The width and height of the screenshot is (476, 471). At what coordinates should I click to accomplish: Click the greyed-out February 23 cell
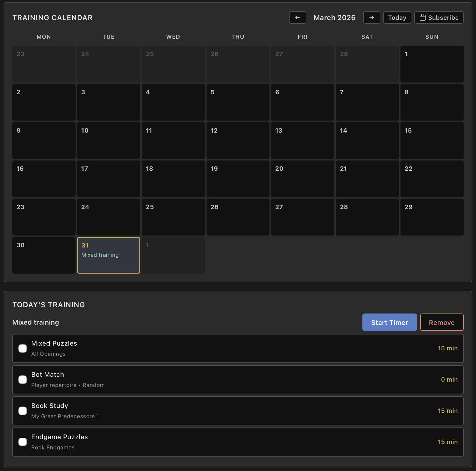point(44,64)
